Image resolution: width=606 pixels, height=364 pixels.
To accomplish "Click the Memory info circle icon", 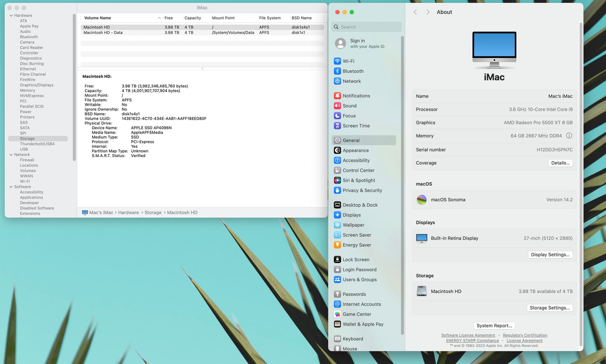I will click(x=569, y=136).
